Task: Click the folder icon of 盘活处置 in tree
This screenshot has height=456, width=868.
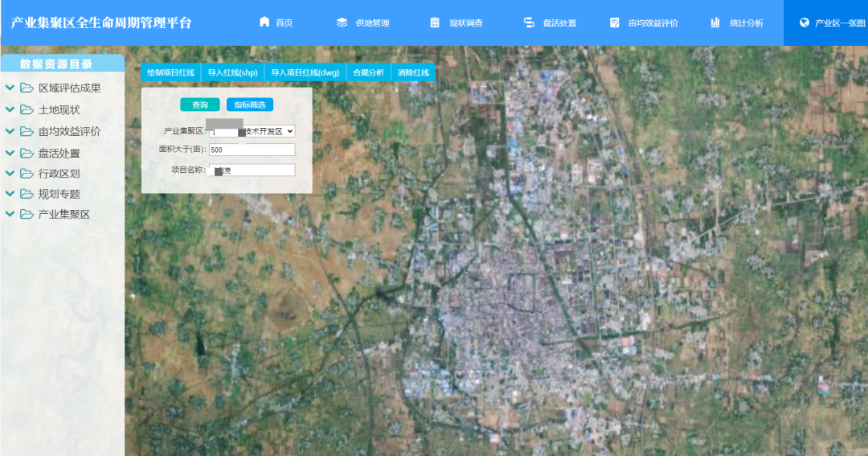Action: click(27, 152)
